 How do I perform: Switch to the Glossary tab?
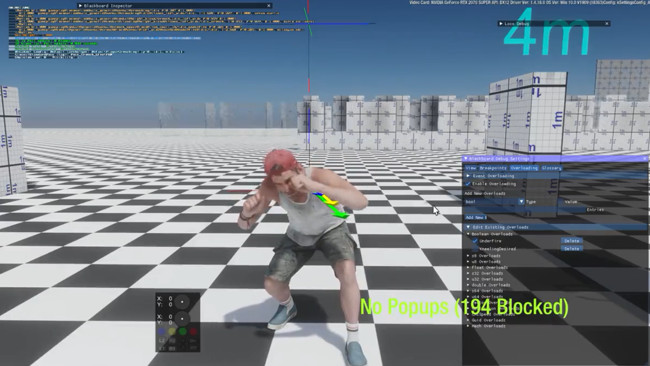click(x=552, y=168)
